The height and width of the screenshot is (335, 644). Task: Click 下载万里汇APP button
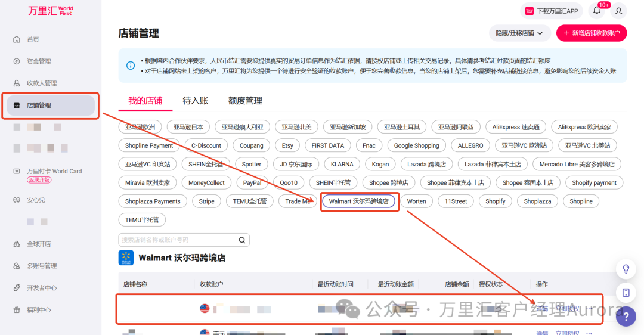coord(552,11)
